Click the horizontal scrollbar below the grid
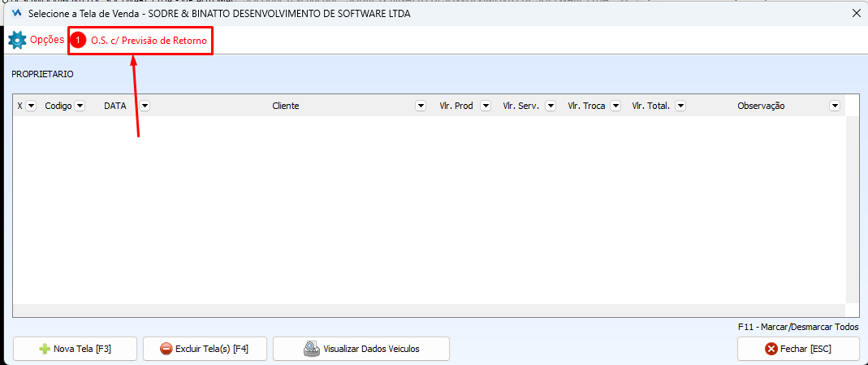Image resolution: width=868 pixels, height=365 pixels. (429, 311)
